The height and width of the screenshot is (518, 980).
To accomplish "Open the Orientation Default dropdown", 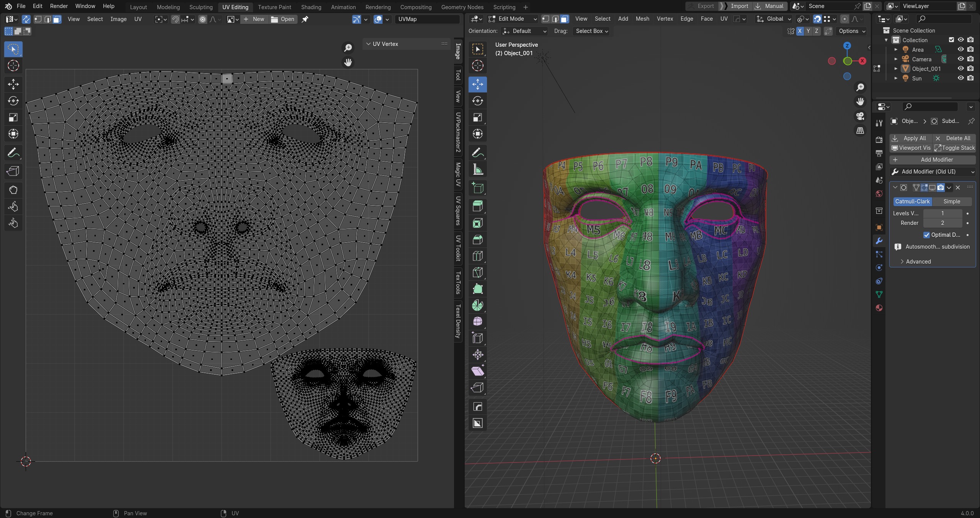I will point(524,31).
